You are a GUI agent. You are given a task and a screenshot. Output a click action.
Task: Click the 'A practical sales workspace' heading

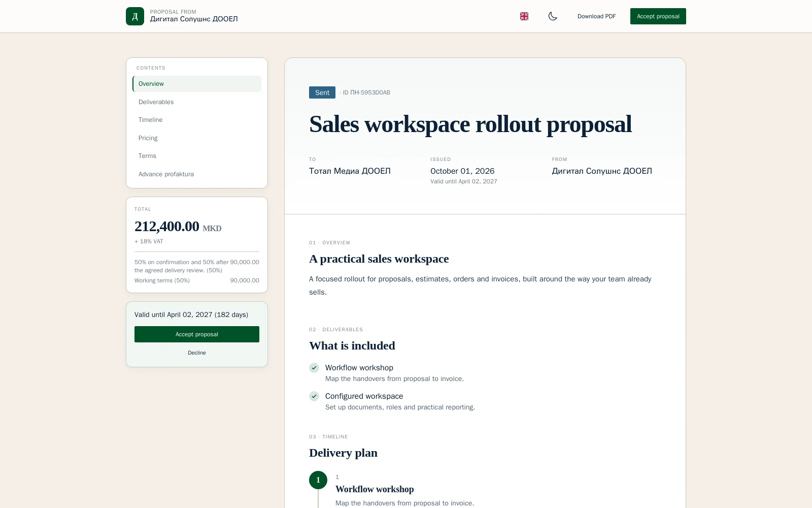(379, 259)
